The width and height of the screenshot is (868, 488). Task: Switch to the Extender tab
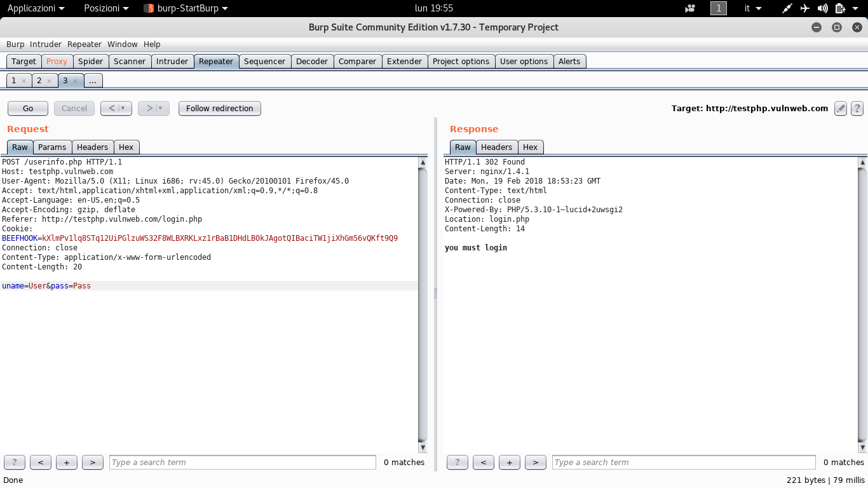tap(404, 61)
